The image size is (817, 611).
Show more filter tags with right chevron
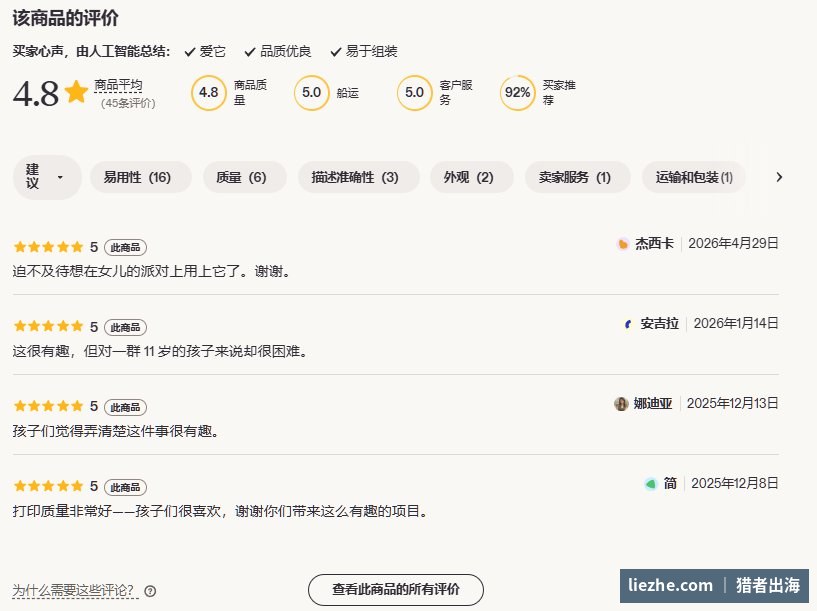[779, 177]
